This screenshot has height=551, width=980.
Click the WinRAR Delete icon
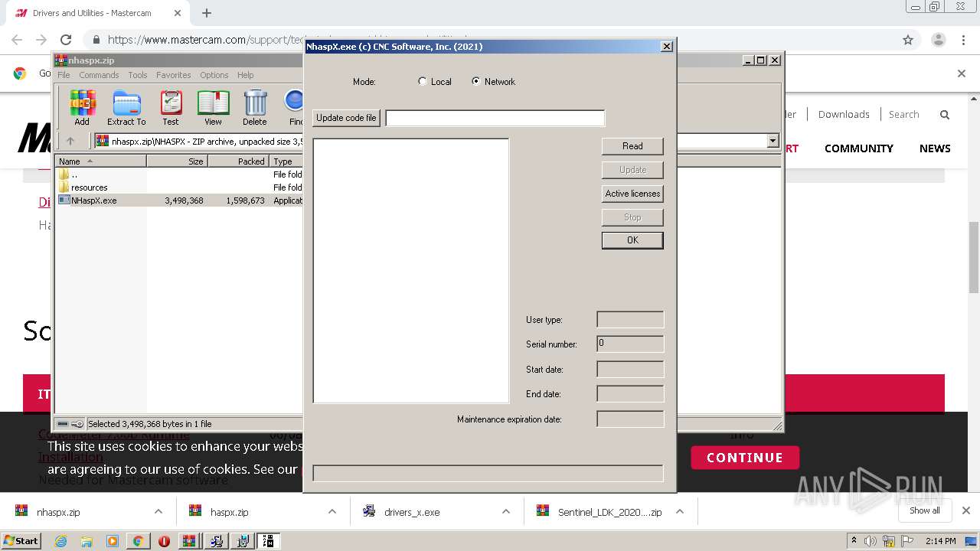(255, 107)
